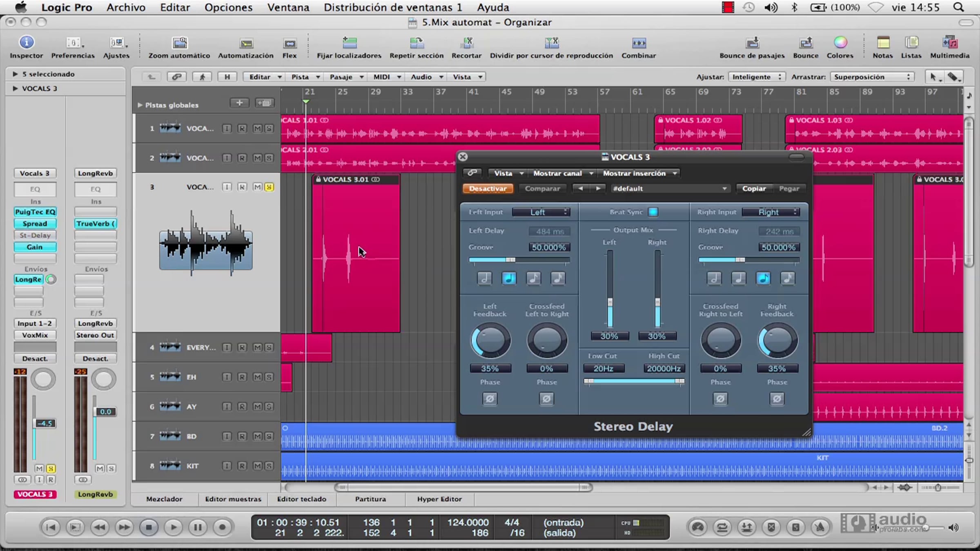Mute the BD track 7
980x551 pixels.
pos(257,436)
